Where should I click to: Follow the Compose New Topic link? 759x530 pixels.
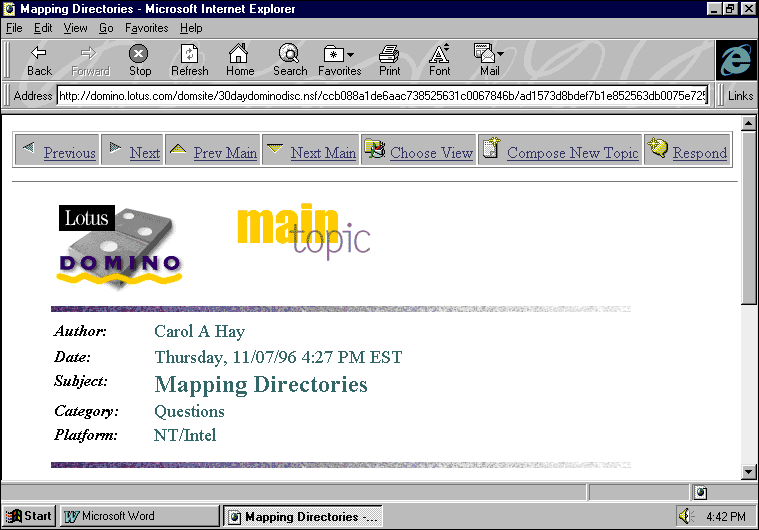572,153
